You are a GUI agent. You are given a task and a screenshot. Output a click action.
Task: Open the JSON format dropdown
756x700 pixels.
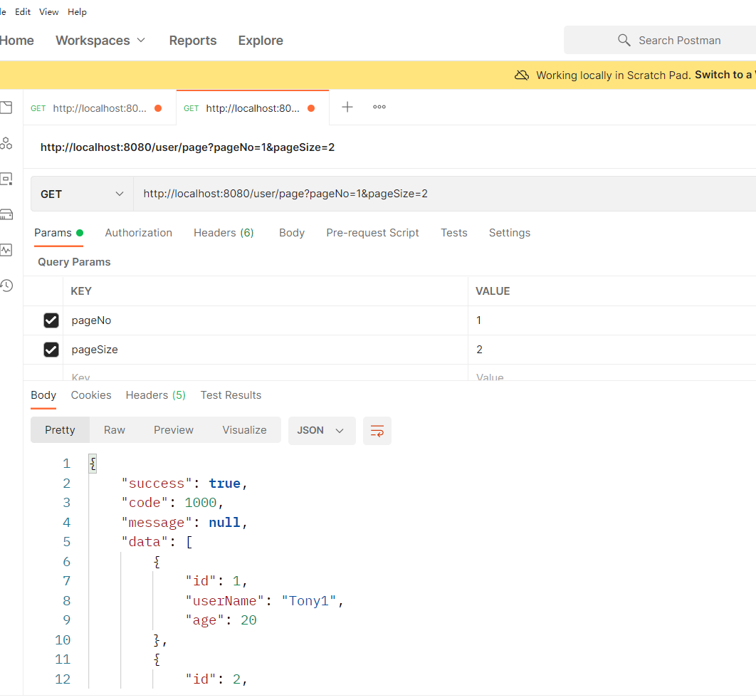(x=322, y=431)
